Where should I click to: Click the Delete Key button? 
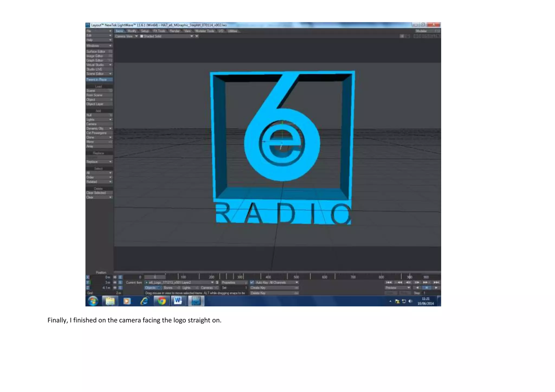point(274,293)
